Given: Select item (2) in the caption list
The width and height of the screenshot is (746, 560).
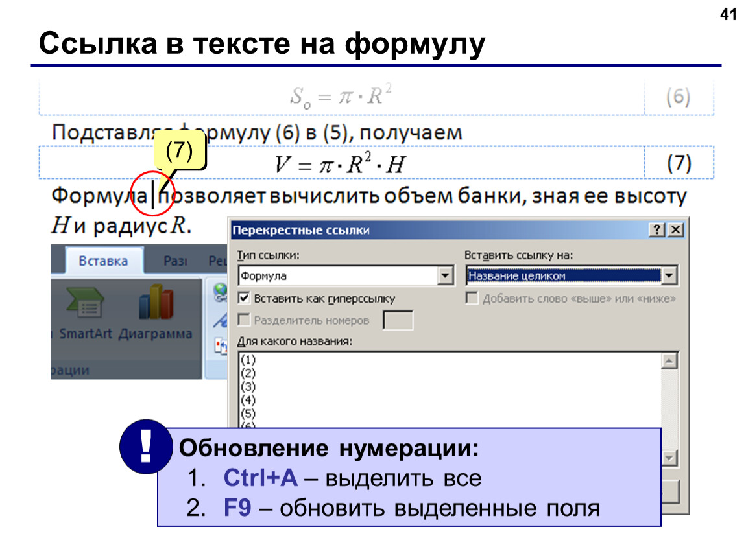Looking at the screenshot, I should tap(248, 373).
